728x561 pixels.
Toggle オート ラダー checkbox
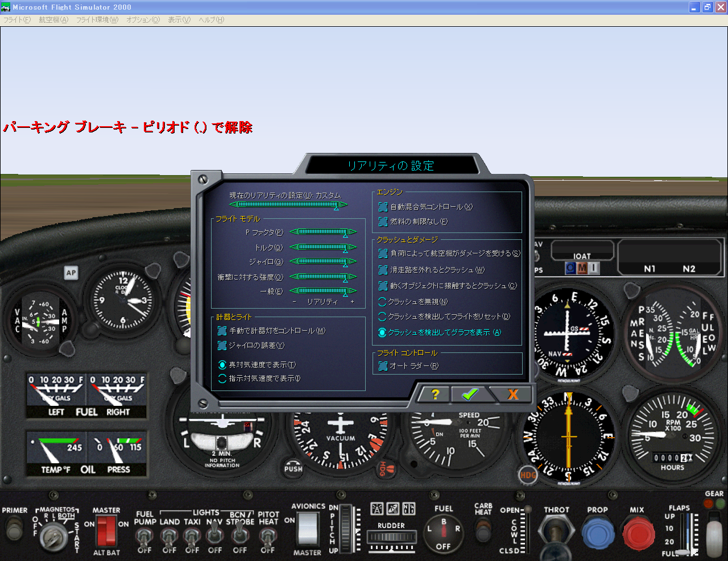click(x=383, y=366)
